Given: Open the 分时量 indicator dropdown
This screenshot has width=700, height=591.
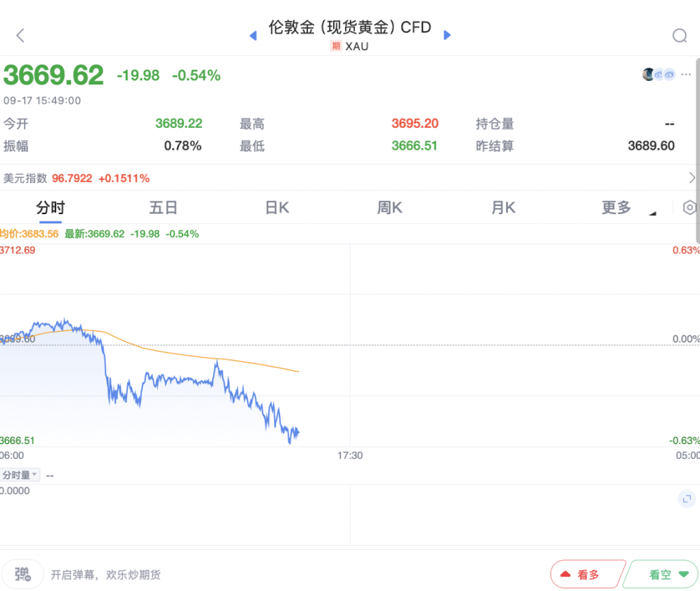Looking at the screenshot, I should (x=20, y=475).
